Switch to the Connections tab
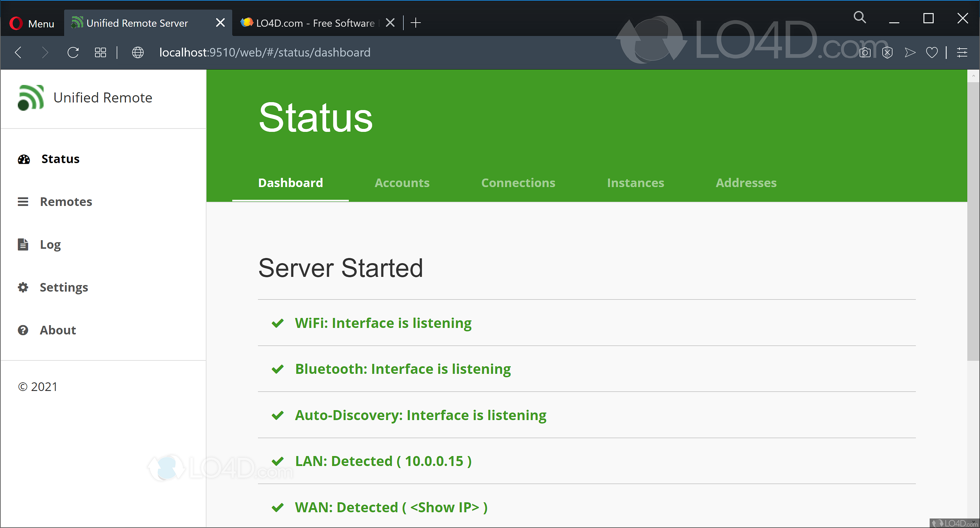980x528 pixels. pos(518,183)
